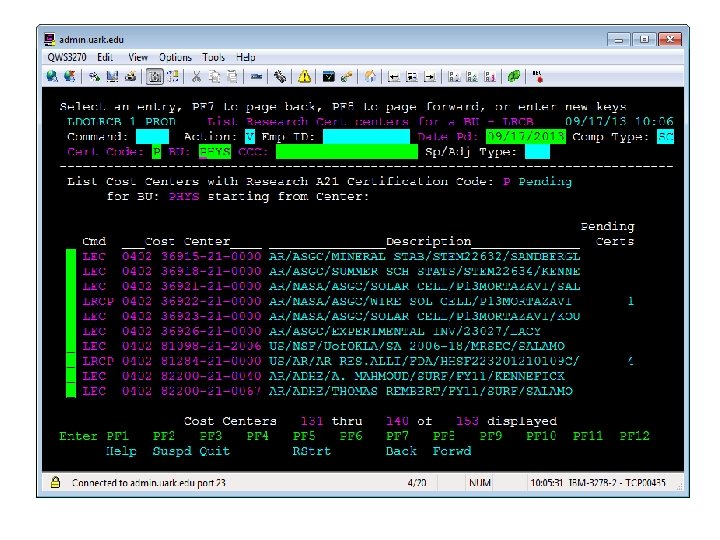Open the Help menu

[x=246, y=57]
